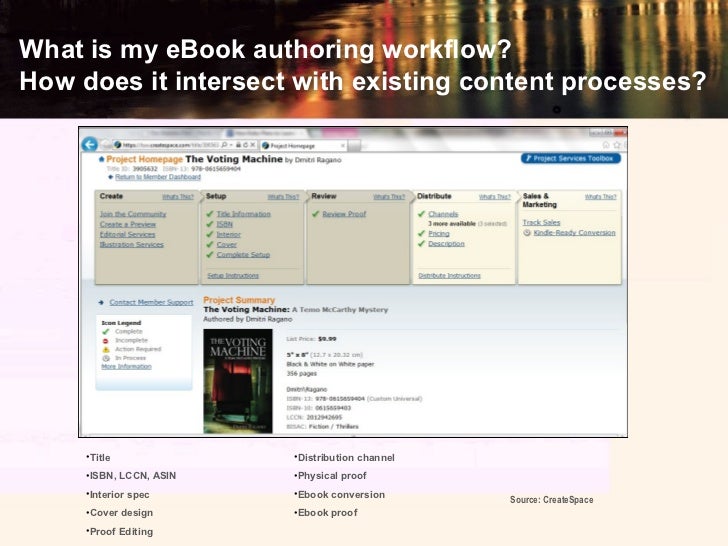Click Contact Member Support link

click(151, 302)
